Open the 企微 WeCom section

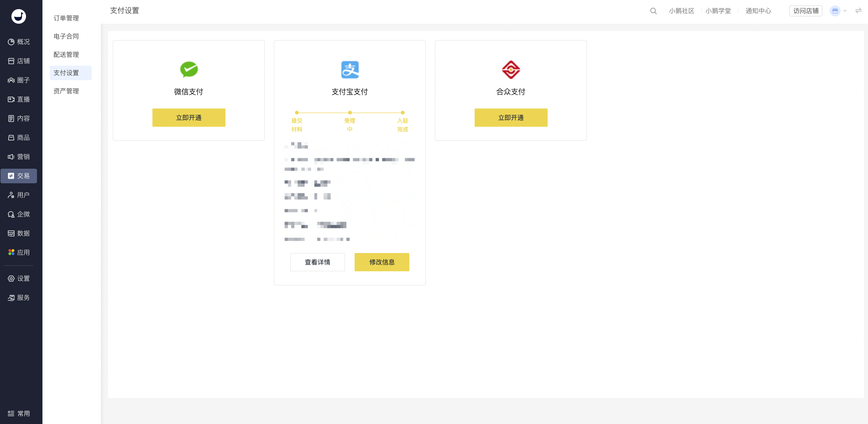(19, 214)
